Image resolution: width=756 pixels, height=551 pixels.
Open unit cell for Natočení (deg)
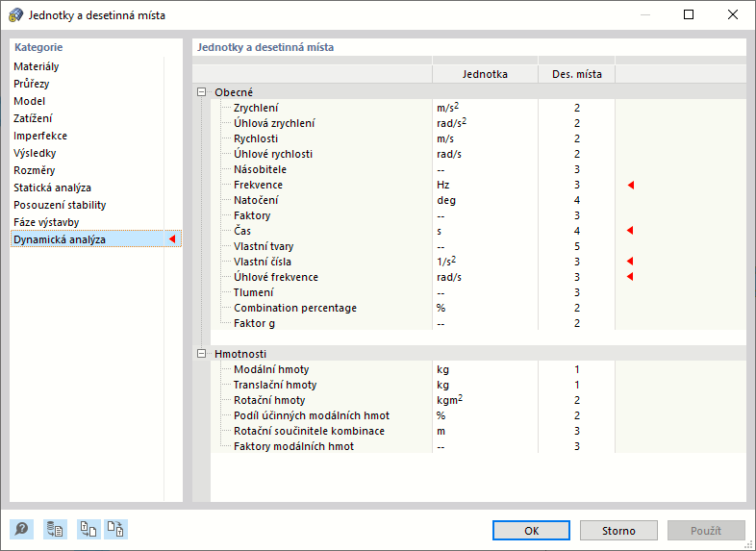[485, 200]
